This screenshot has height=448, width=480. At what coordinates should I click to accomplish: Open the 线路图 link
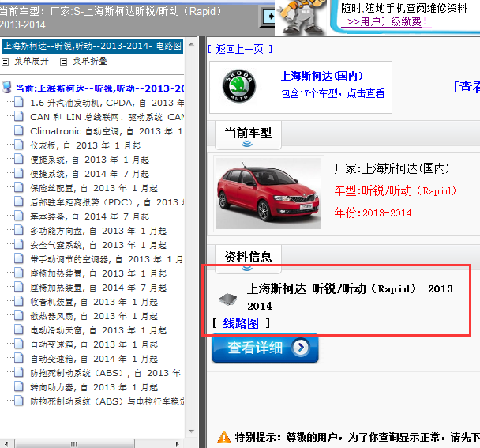coord(241,323)
